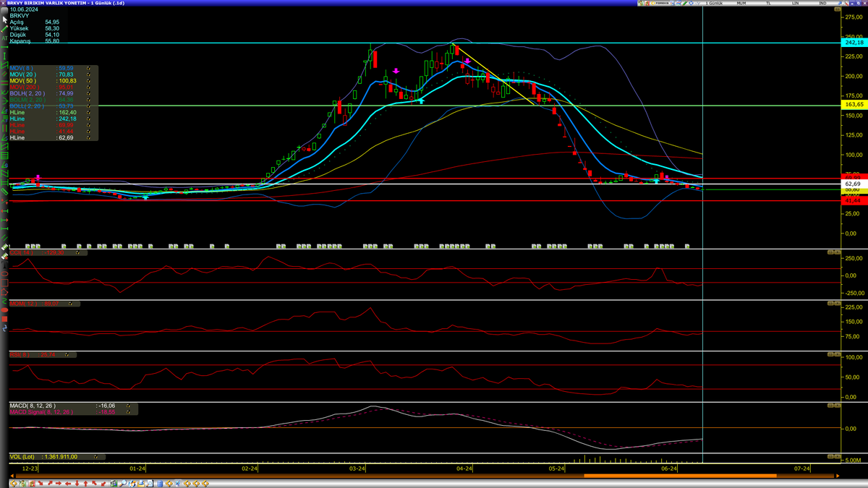This screenshot has height=488, width=868.
Task: Click the 163,65 price label on axis
Action: pyautogui.click(x=854, y=105)
